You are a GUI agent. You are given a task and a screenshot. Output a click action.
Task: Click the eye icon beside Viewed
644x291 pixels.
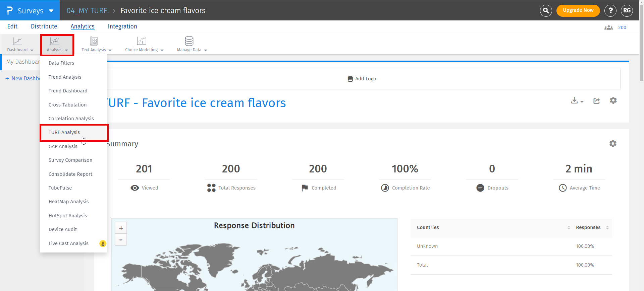pyautogui.click(x=135, y=188)
